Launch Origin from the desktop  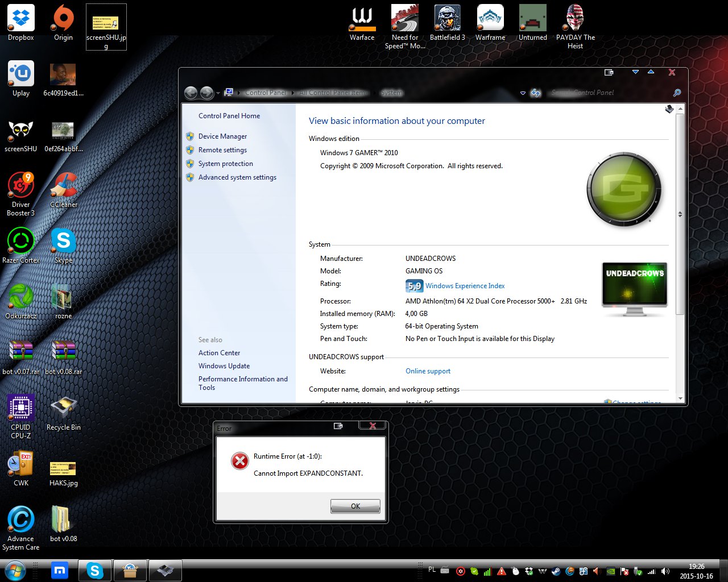point(63,23)
